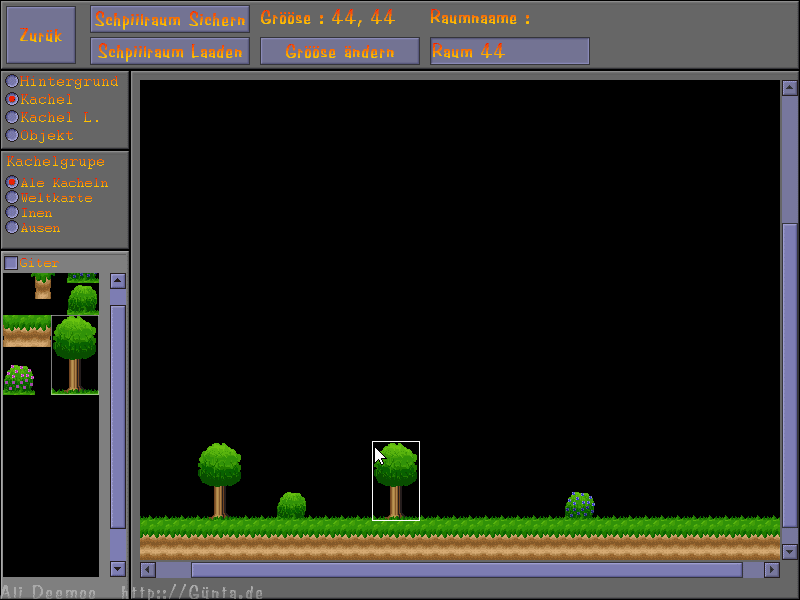Open Schpillraum Laaden to load room

pyautogui.click(x=170, y=51)
